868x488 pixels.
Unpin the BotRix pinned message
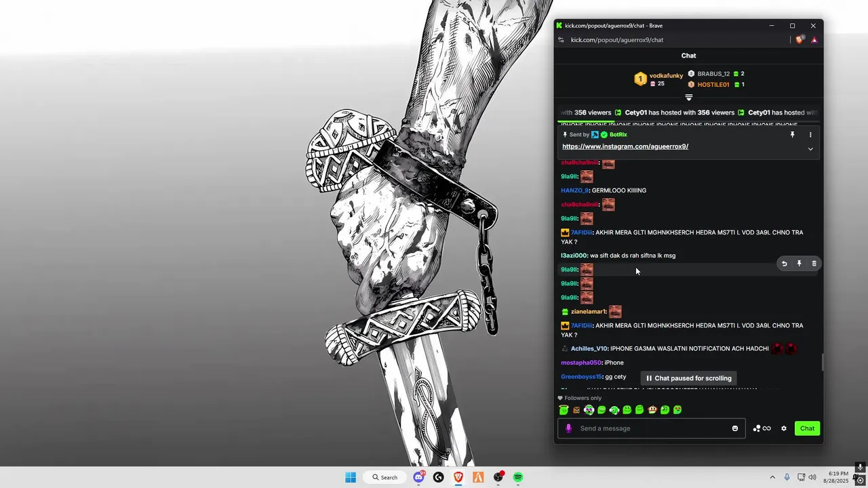792,135
